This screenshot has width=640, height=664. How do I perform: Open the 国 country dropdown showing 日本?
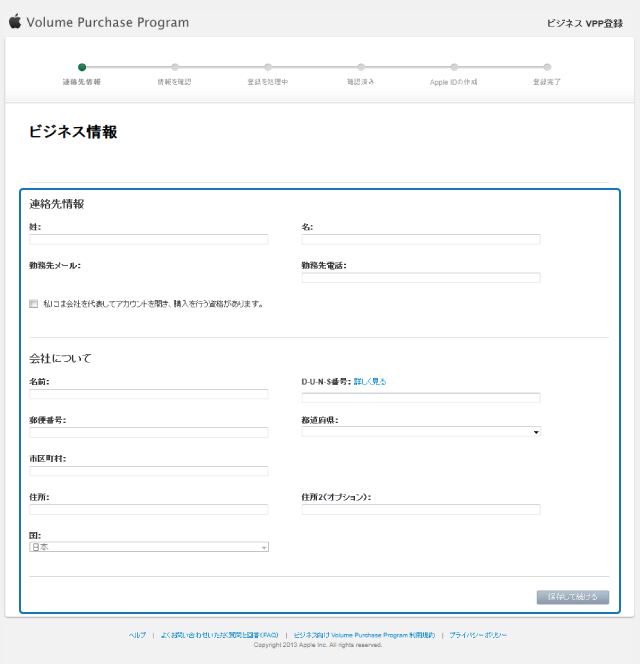click(x=149, y=547)
